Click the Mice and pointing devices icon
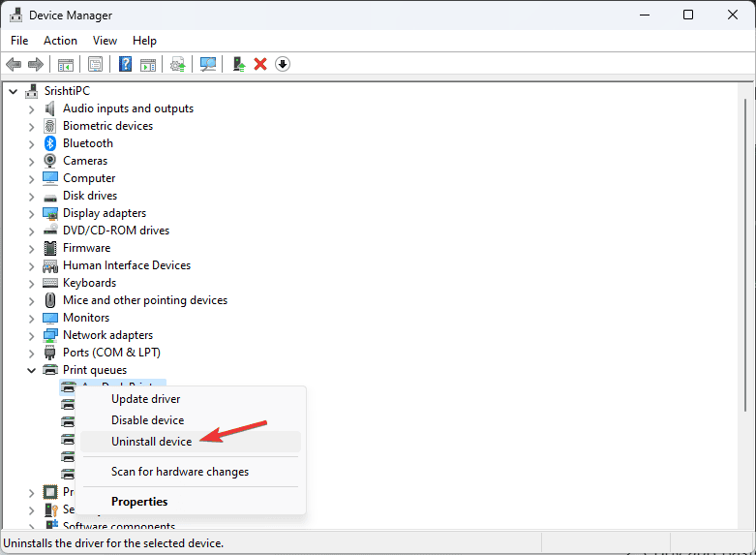 (x=50, y=300)
